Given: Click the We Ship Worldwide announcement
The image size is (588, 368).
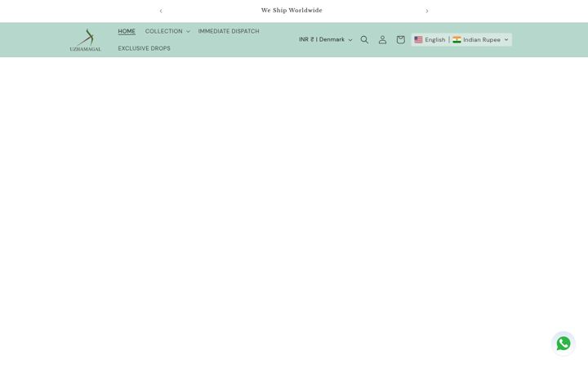Looking at the screenshot, I should point(292,11).
